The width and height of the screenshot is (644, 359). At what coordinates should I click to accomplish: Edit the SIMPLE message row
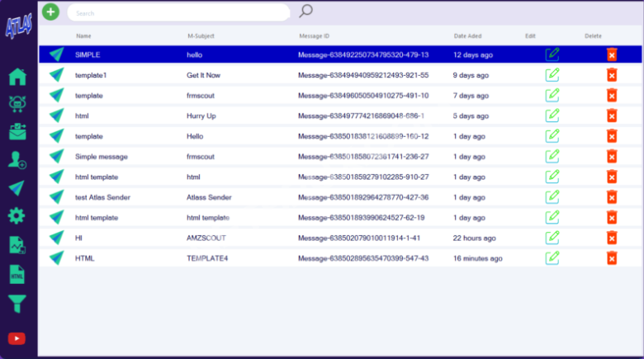(x=552, y=54)
